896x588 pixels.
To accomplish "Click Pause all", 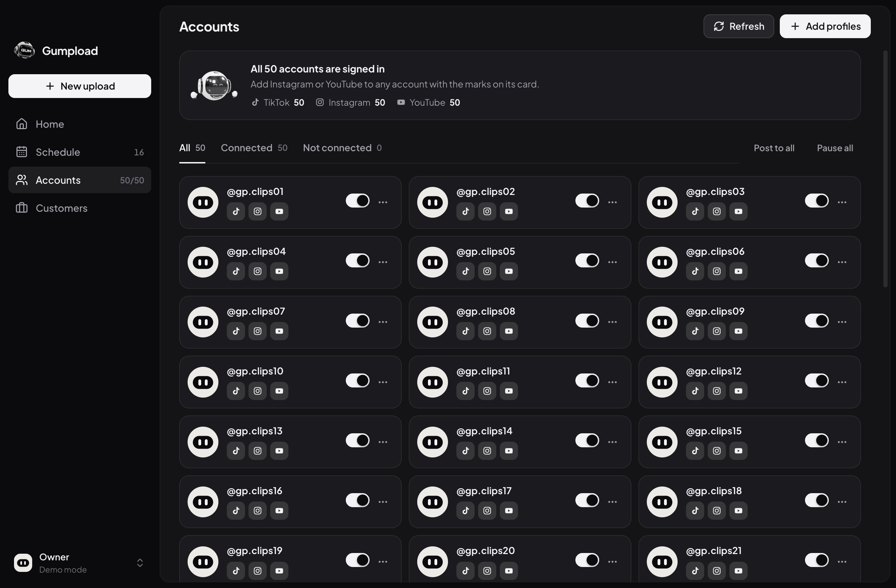I will pos(835,148).
